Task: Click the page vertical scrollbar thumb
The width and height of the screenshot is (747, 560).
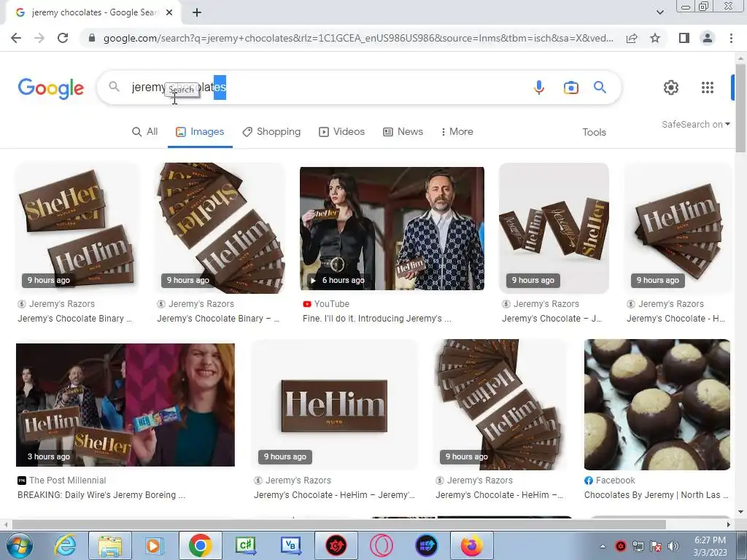Action: tap(740, 109)
